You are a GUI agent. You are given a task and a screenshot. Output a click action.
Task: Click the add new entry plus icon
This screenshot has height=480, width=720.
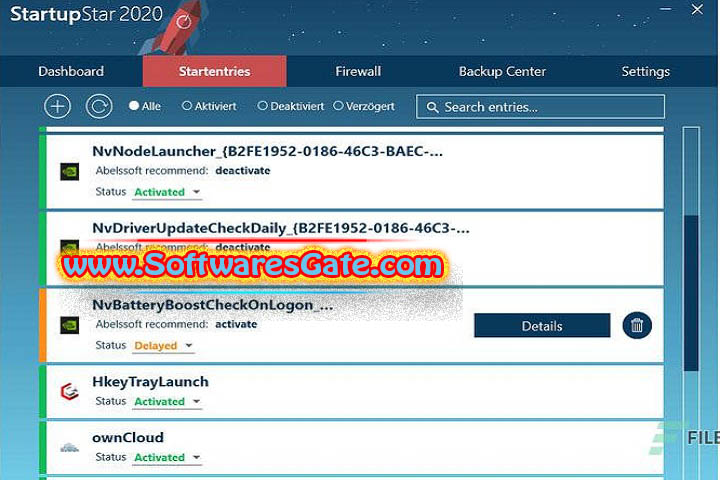[x=57, y=107]
